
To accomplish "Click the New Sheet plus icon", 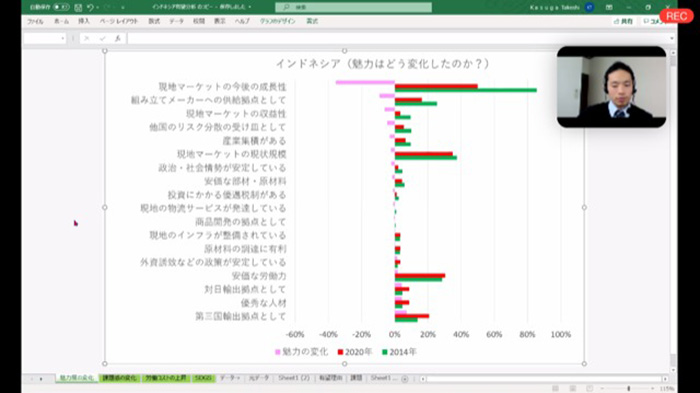I will (x=405, y=379).
